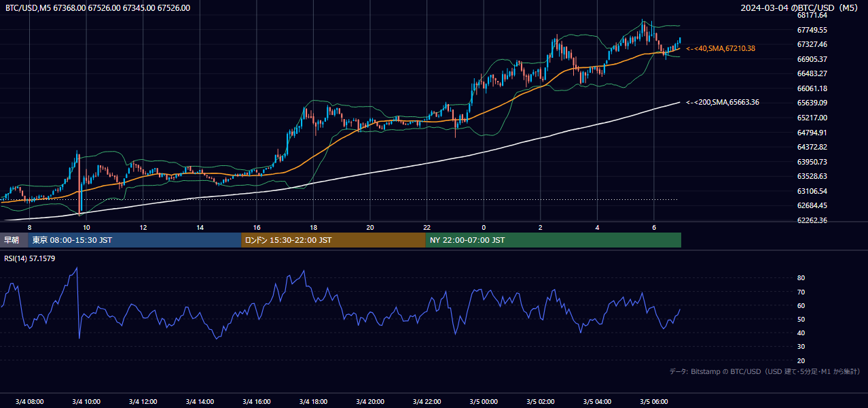
Task: Click the 3/4 08:00 time label
Action: click(x=29, y=402)
